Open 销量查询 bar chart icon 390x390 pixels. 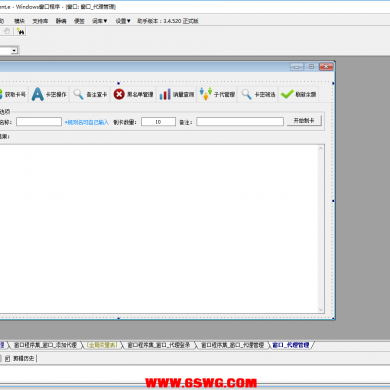pyautogui.click(x=165, y=94)
